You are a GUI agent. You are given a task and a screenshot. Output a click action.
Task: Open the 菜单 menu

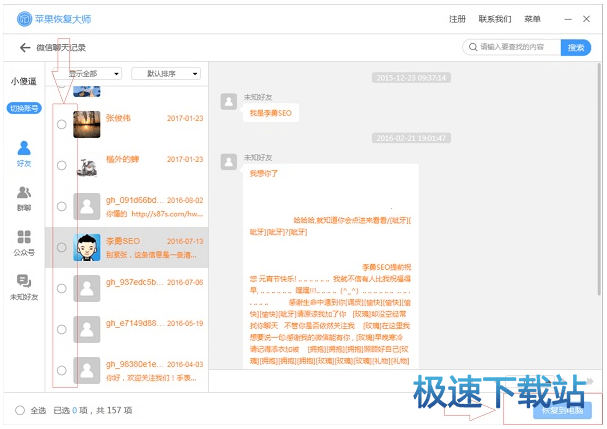click(x=532, y=19)
